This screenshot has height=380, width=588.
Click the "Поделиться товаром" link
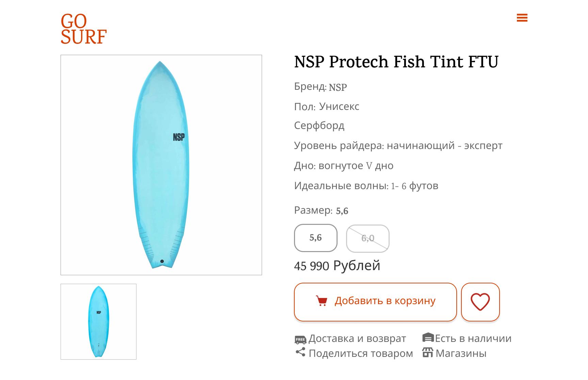coord(360,353)
